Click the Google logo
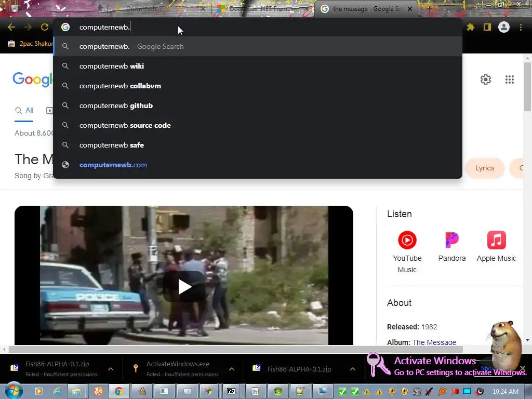Image resolution: width=532 pixels, height=399 pixels. click(x=33, y=79)
